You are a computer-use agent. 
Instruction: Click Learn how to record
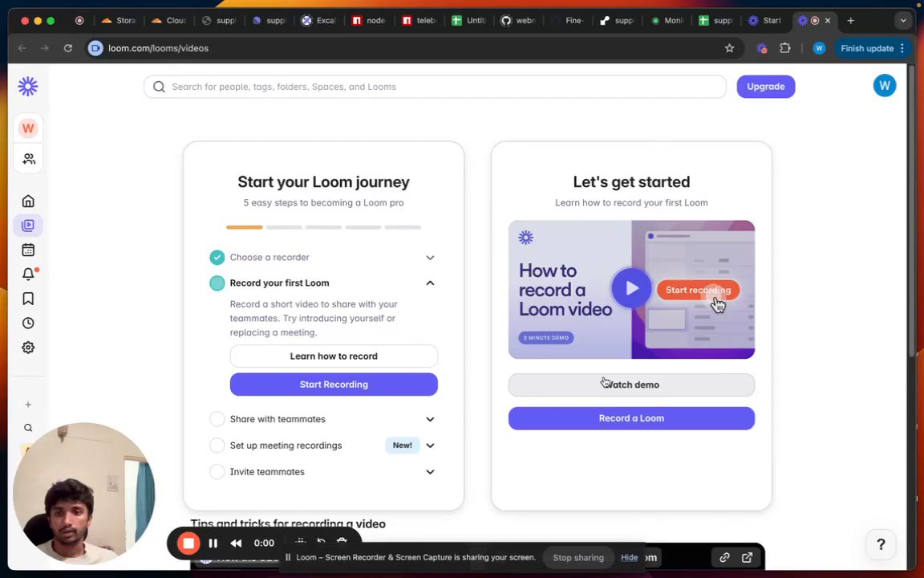[x=334, y=356]
